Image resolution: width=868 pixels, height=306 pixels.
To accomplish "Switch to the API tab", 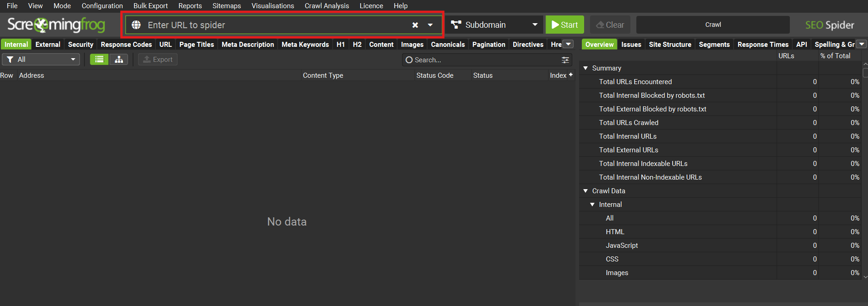I will 801,45.
